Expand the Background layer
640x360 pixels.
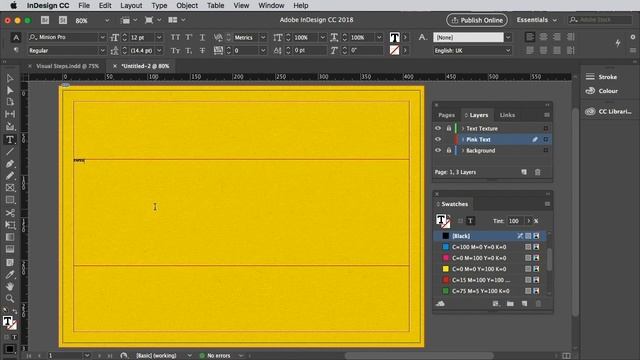coord(463,150)
